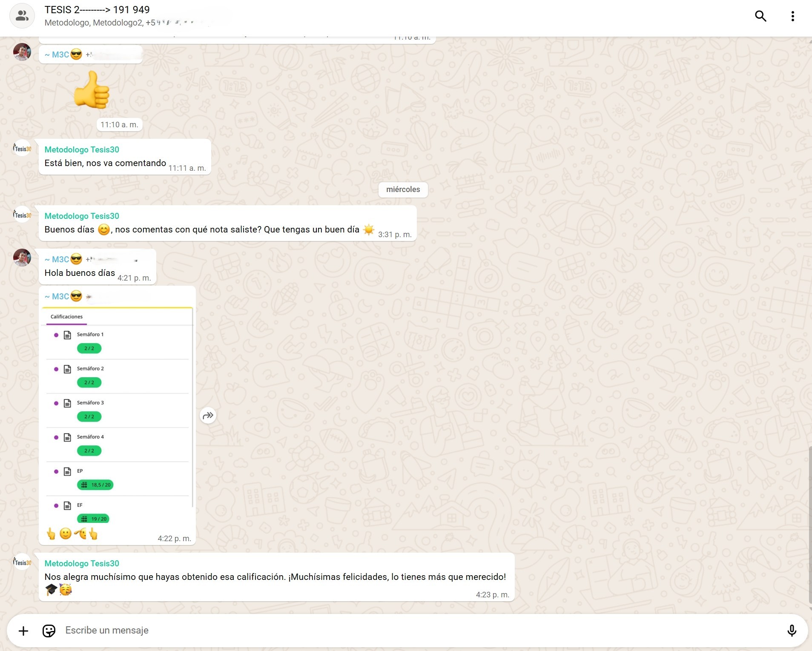812x651 pixels.
Task: Click M3C sender name above the image
Action: point(63,296)
